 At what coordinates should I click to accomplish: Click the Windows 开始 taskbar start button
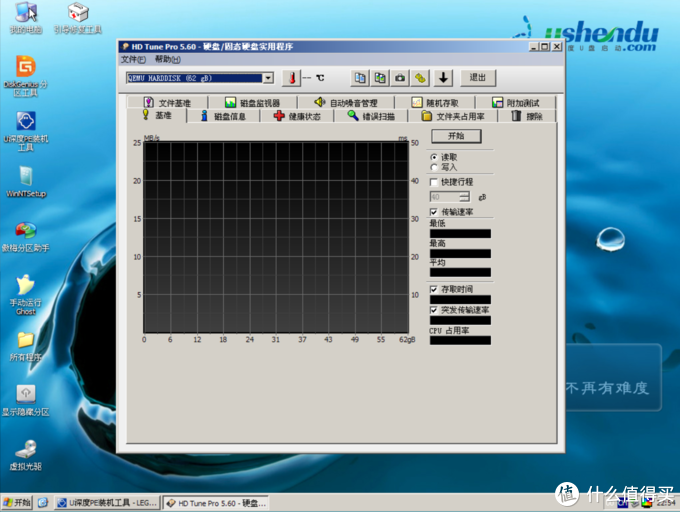tap(17, 502)
